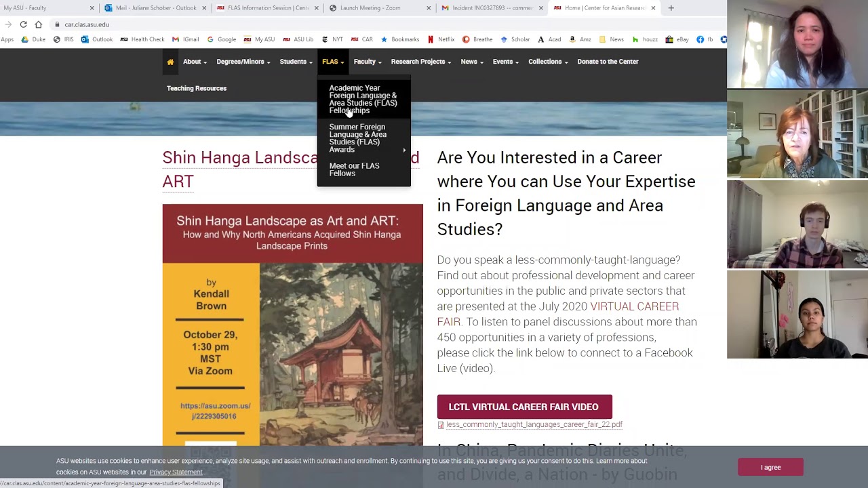Switch to Mail - Juliane Schober Outlook tab
This screenshot has height=488, width=868.
(156, 8)
